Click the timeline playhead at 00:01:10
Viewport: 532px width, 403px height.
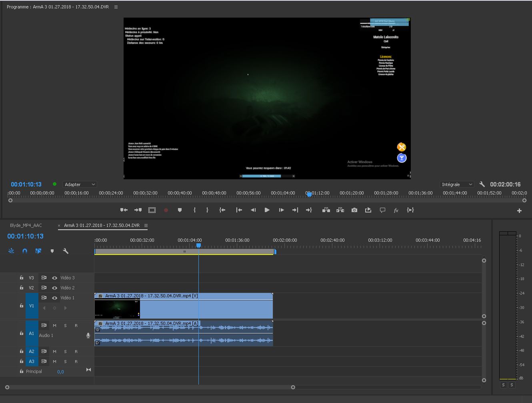tap(198, 245)
